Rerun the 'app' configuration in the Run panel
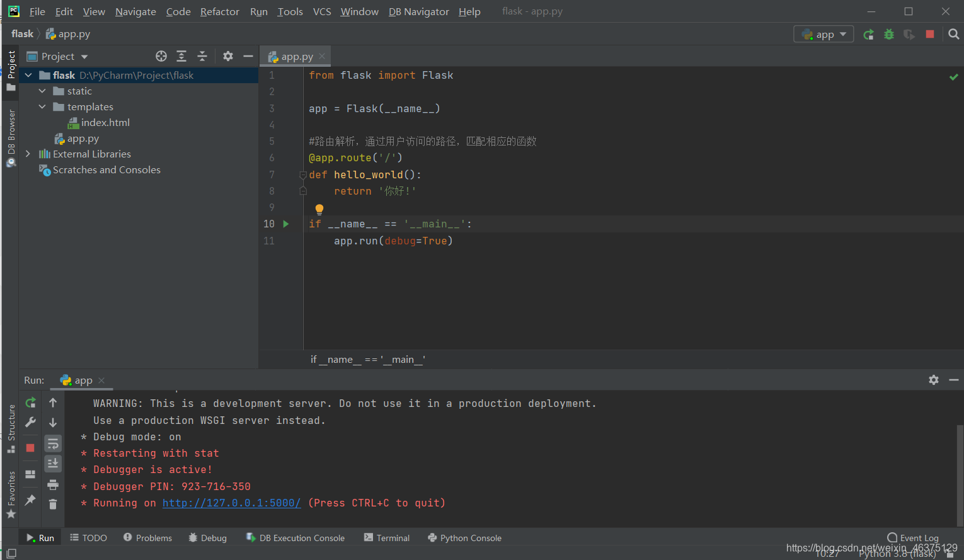The height and width of the screenshot is (560, 964). tap(30, 402)
